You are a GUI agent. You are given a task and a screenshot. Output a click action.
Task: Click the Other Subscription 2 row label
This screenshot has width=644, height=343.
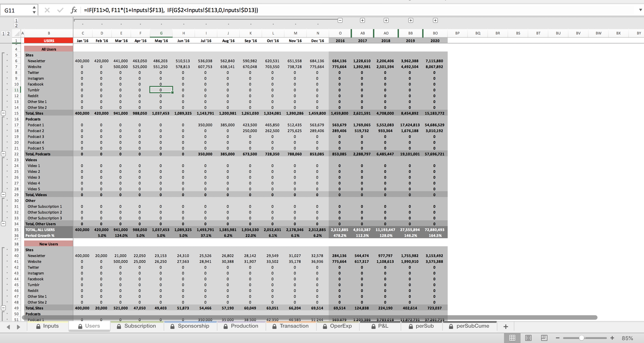[x=45, y=212]
